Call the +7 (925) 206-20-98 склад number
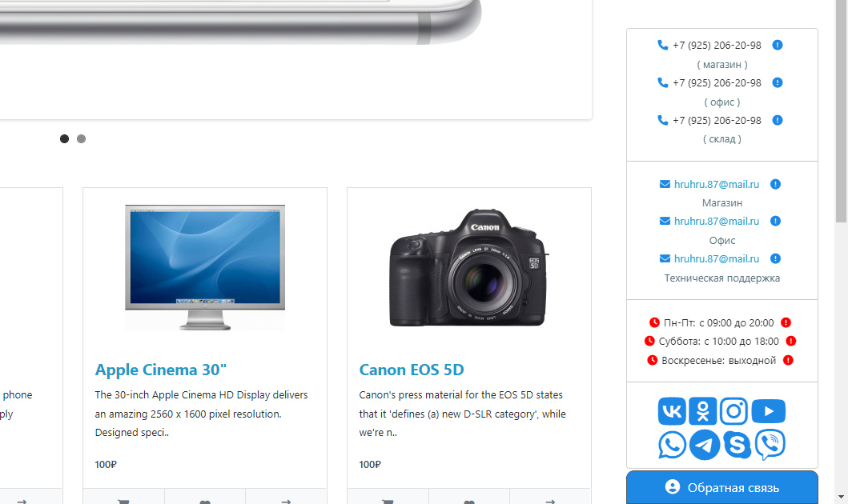 717,121
